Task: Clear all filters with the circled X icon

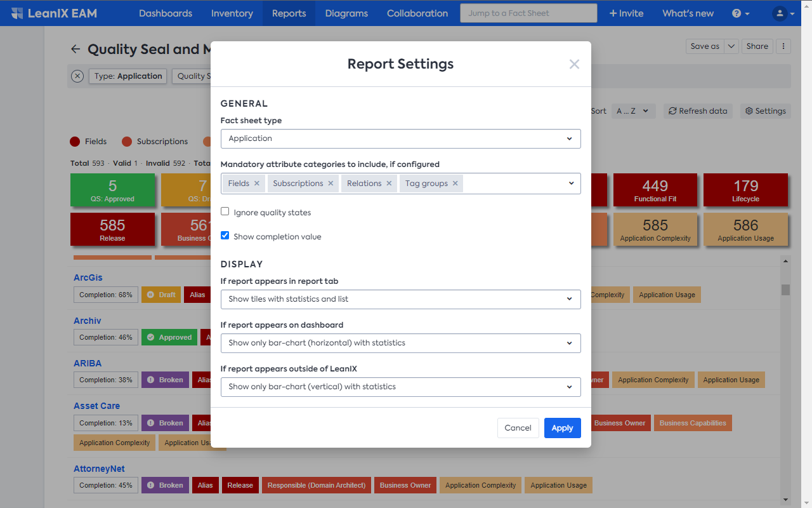Action: 77,76
